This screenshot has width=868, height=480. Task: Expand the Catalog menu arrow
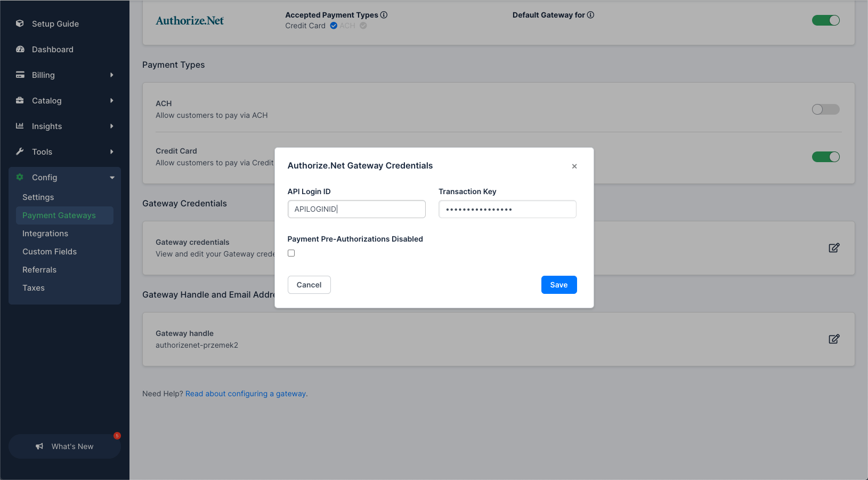tap(111, 101)
